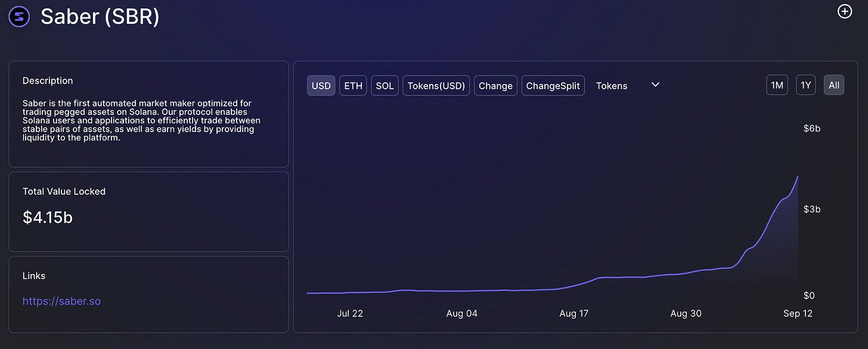Click the Aug 30 date label
Image resolution: width=868 pixels, height=349 pixels.
point(686,313)
